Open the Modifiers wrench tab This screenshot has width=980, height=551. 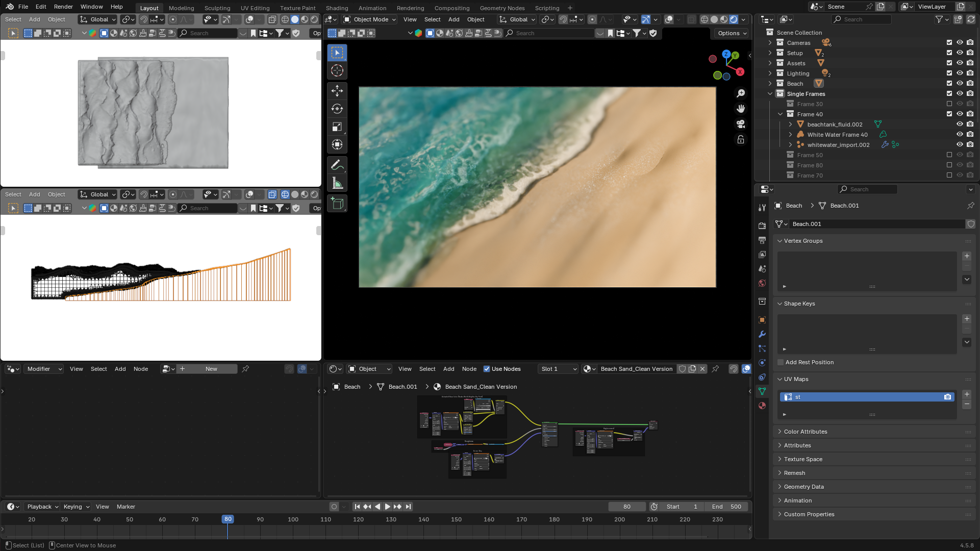(x=762, y=334)
